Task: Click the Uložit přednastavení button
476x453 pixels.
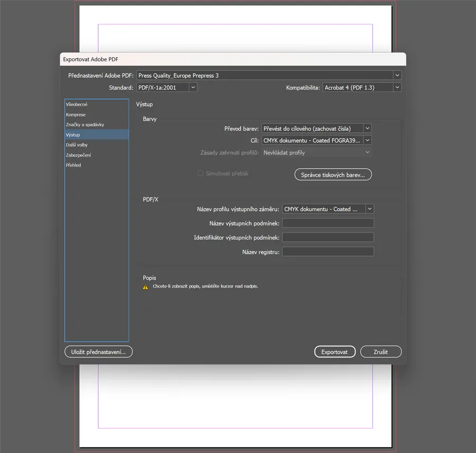Action: [x=98, y=352]
